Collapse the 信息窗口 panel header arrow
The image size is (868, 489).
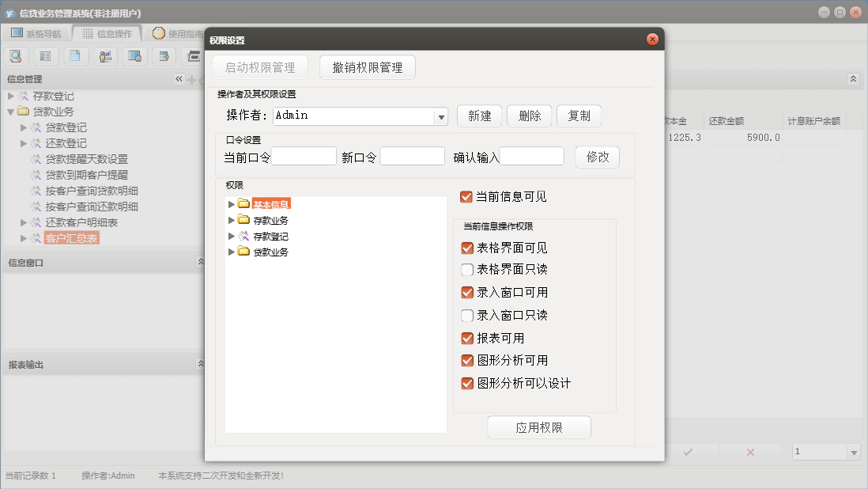coord(200,261)
